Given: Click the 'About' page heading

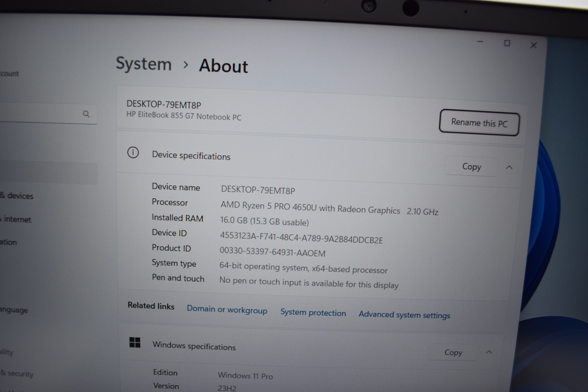Looking at the screenshot, I should coord(223,66).
